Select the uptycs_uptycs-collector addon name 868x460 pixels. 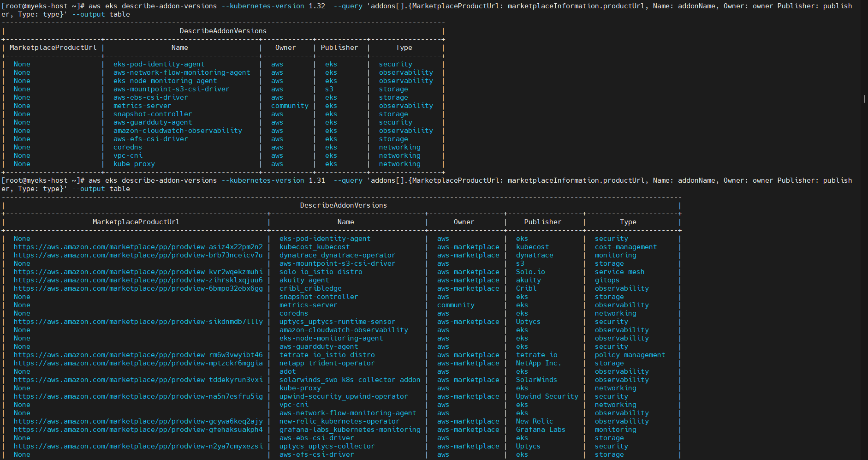click(x=327, y=446)
